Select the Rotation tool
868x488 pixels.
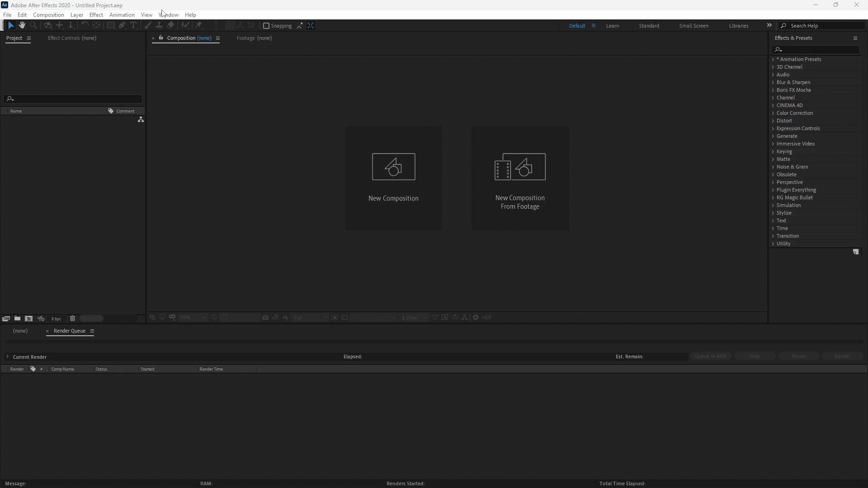[x=85, y=26]
